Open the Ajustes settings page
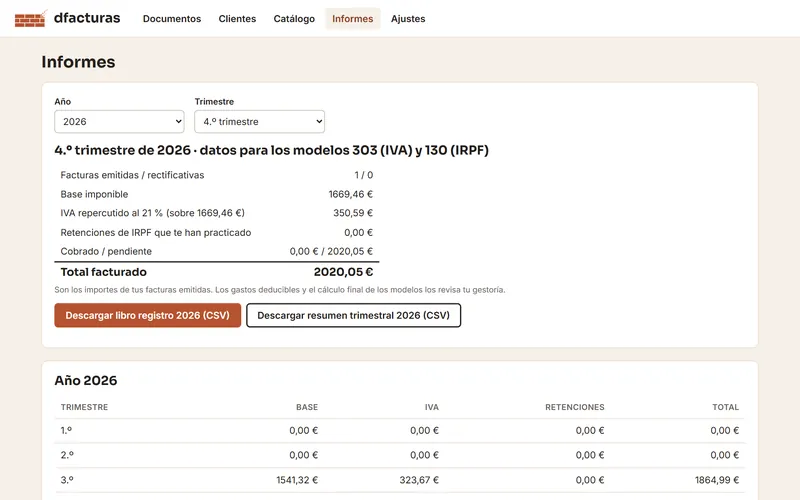The image size is (800, 500). pos(408,19)
